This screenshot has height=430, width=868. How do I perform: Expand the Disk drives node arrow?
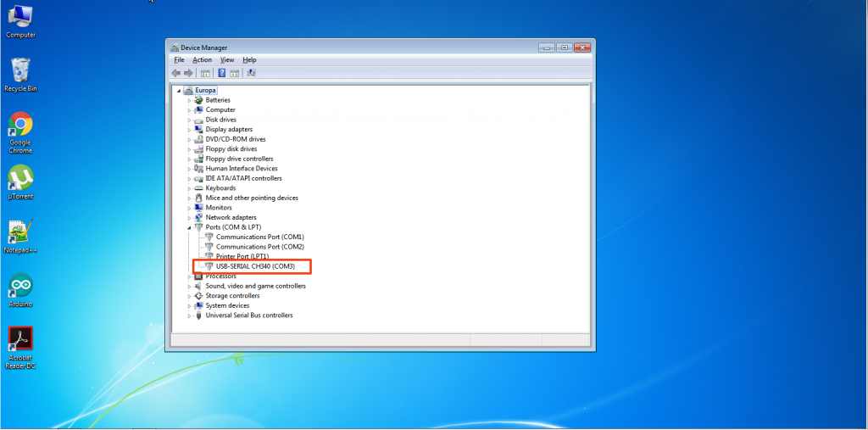pos(189,120)
